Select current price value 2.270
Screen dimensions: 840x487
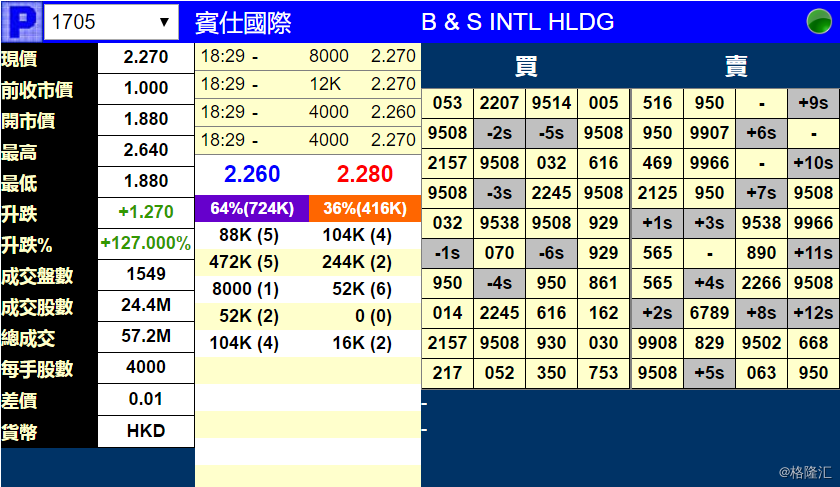point(146,57)
